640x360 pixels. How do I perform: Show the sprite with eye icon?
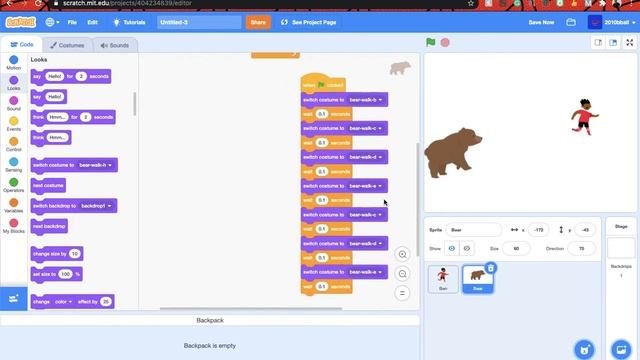[x=452, y=248]
